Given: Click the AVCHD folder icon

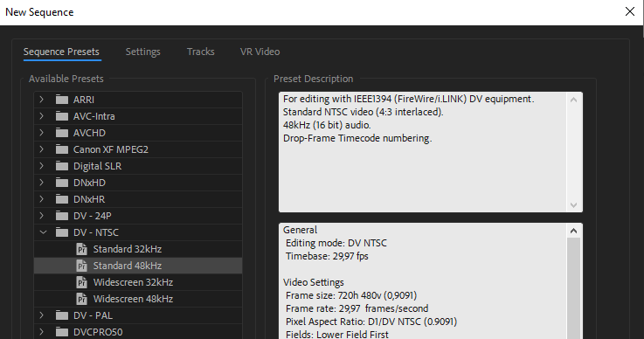Looking at the screenshot, I should (62, 133).
